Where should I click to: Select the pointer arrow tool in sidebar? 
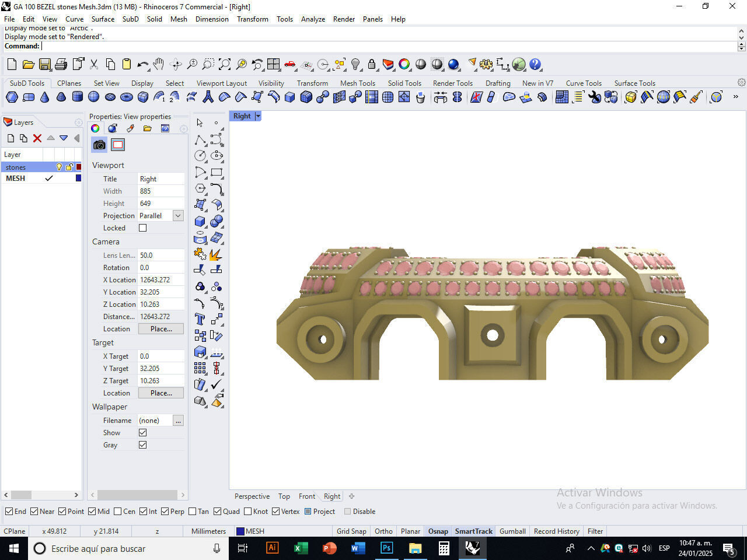[200, 123]
